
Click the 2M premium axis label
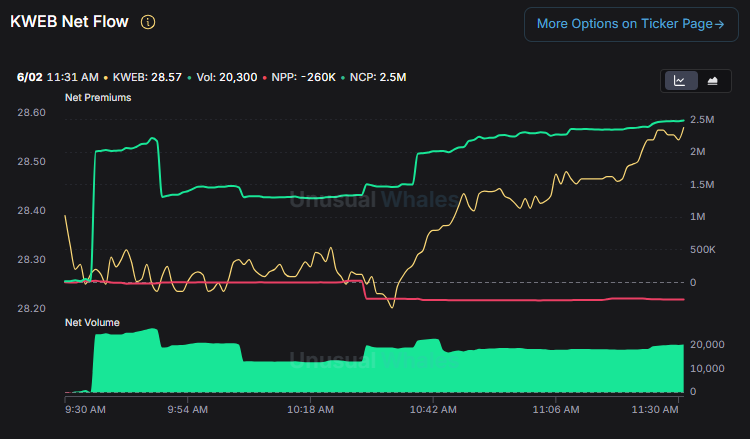pos(697,152)
